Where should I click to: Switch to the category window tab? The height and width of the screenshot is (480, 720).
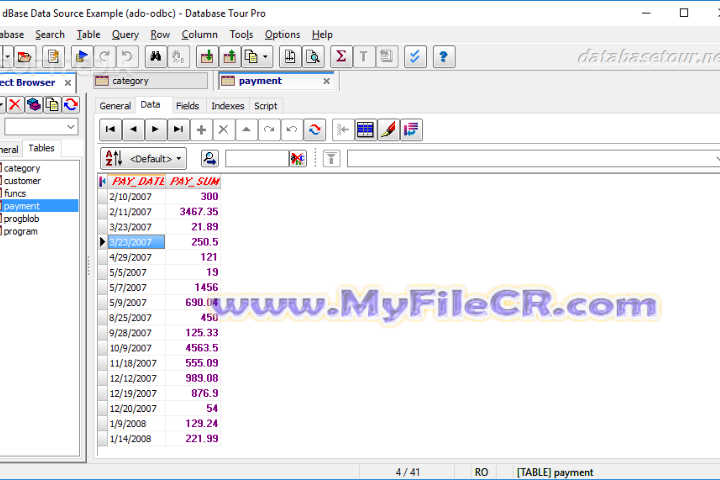pyautogui.click(x=151, y=81)
